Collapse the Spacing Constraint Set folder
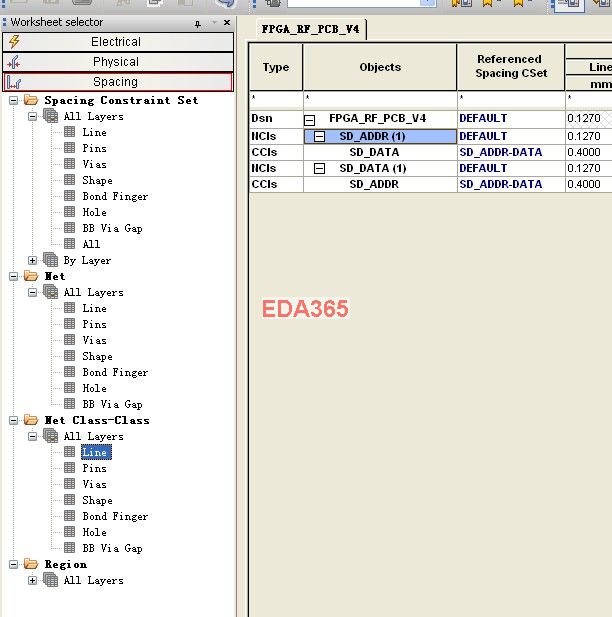Screen dimensions: 612x617 (13, 100)
